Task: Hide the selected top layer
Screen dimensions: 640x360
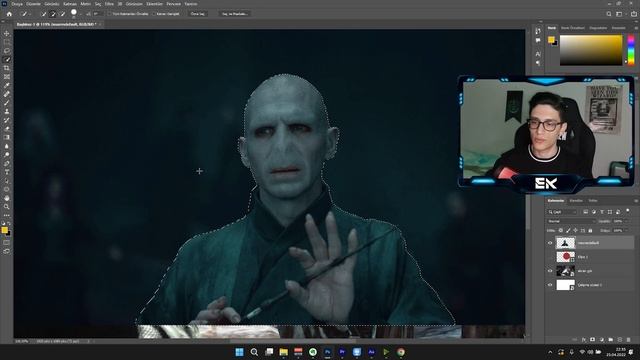Action: (x=550, y=243)
